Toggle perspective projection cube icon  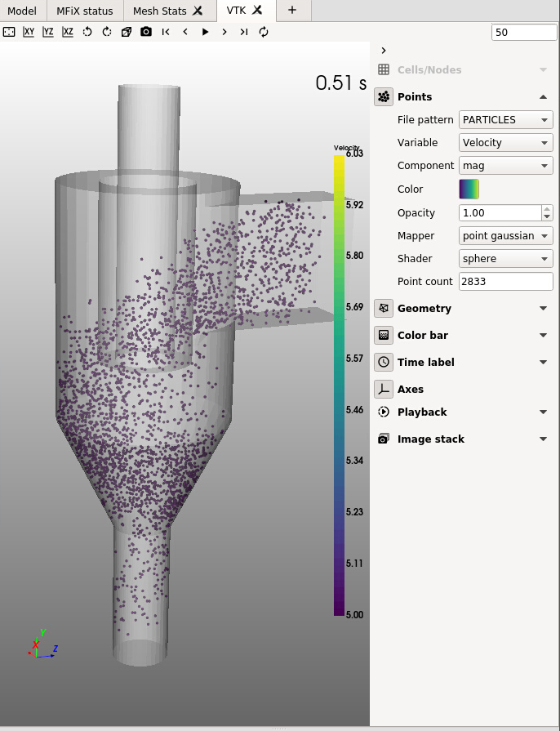[x=127, y=32]
